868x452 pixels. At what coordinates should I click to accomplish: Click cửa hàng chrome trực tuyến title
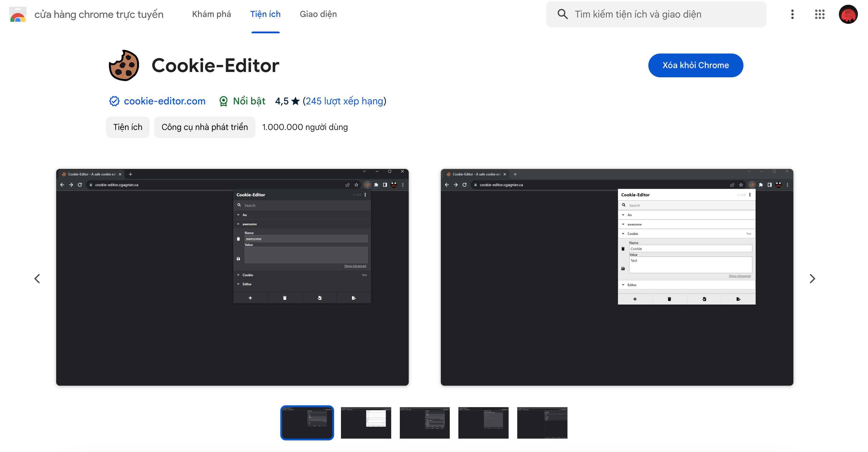(x=99, y=14)
